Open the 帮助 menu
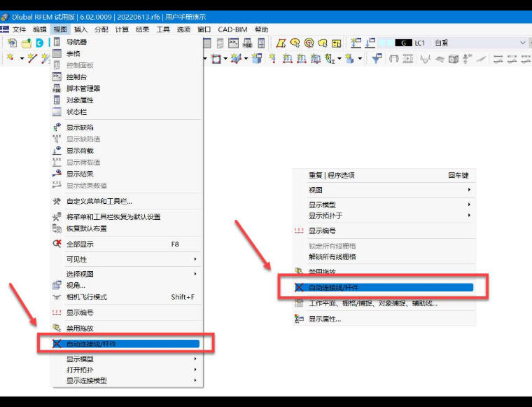The width and height of the screenshot is (532, 407). click(262, 29)
